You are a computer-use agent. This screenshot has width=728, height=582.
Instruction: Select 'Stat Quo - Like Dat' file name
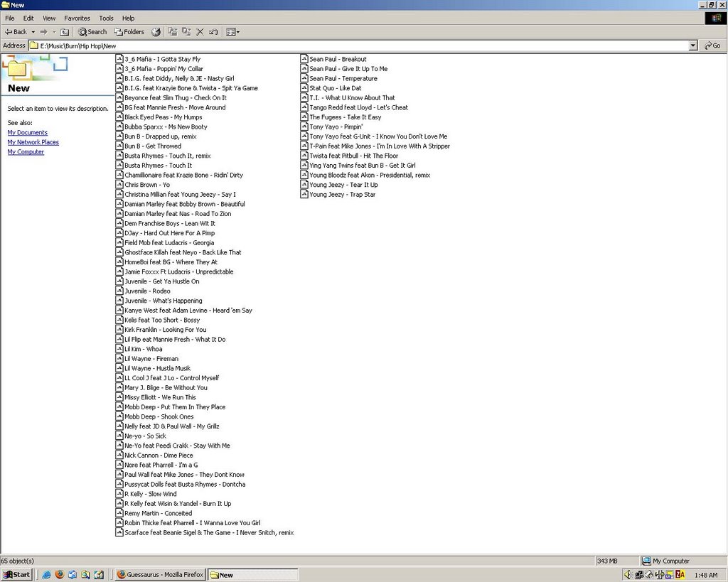pyautogui.click(x=336, y=88)
